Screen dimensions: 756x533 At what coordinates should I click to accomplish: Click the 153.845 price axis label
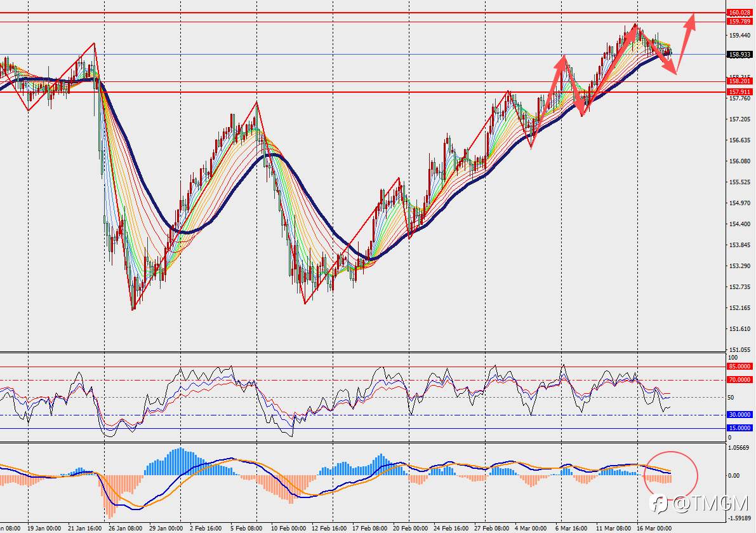[740, 245]
